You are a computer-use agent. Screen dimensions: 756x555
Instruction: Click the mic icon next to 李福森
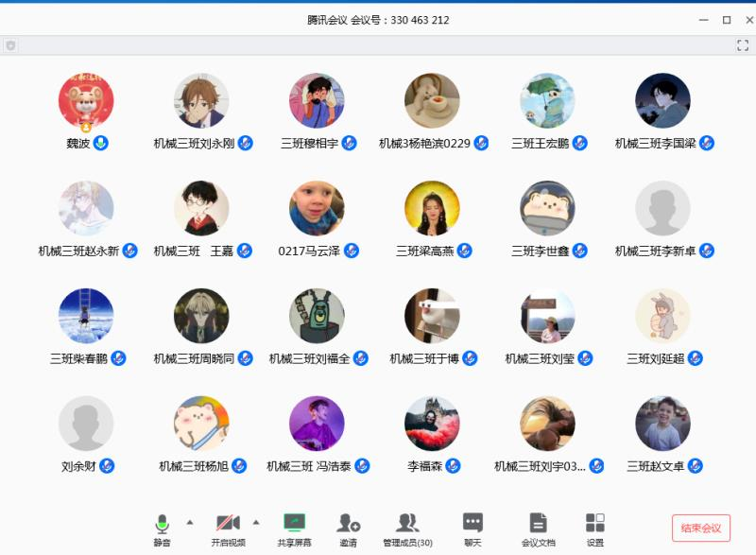tap(454, 466)
